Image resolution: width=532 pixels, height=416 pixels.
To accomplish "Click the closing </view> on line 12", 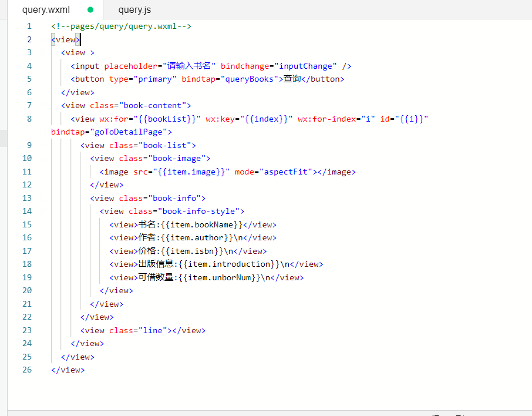I will click(106, 185).
